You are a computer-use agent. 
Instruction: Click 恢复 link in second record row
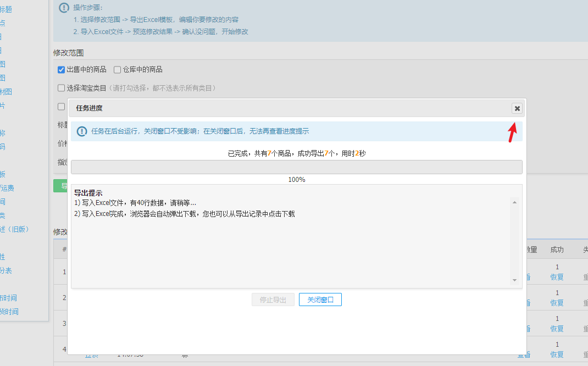click(557, 303)
